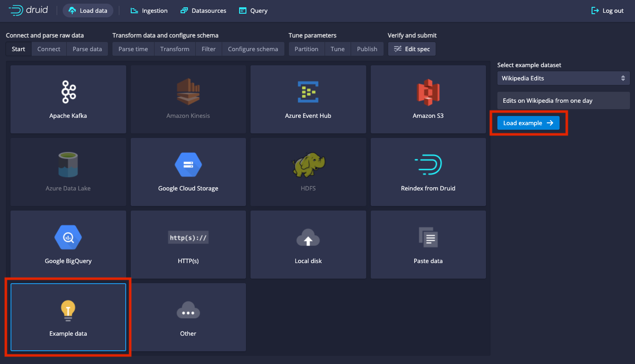Select the Local disk tile
Screen dimensions: 635x364
308,244
